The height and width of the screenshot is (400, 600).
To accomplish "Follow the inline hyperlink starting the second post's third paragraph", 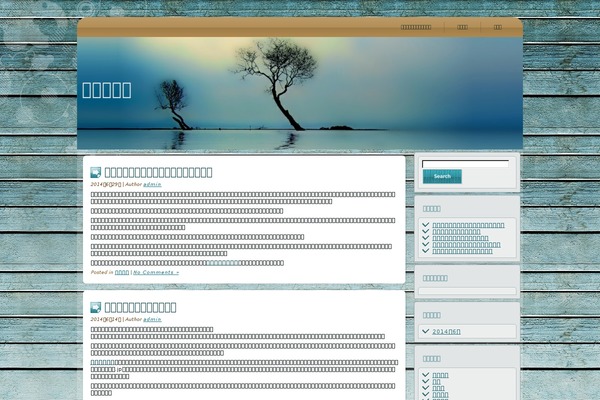I will click(x=103, y=362).
